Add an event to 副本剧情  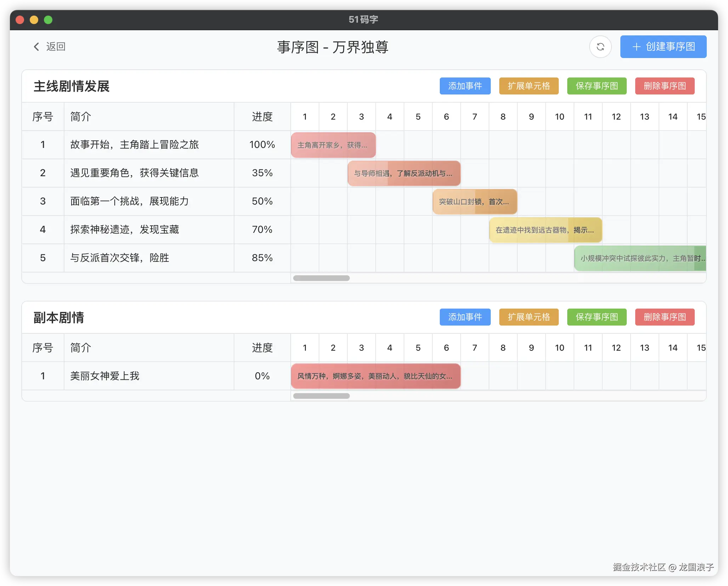[465, 317]
